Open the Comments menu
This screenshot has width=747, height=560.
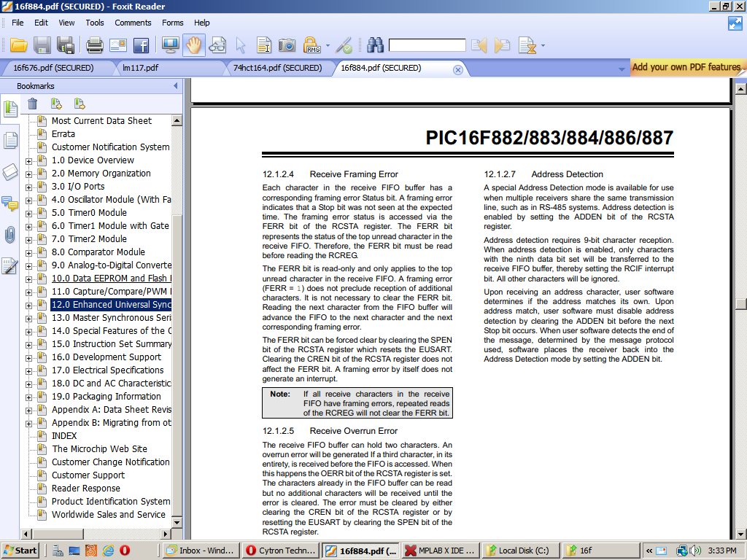(133, 23)
